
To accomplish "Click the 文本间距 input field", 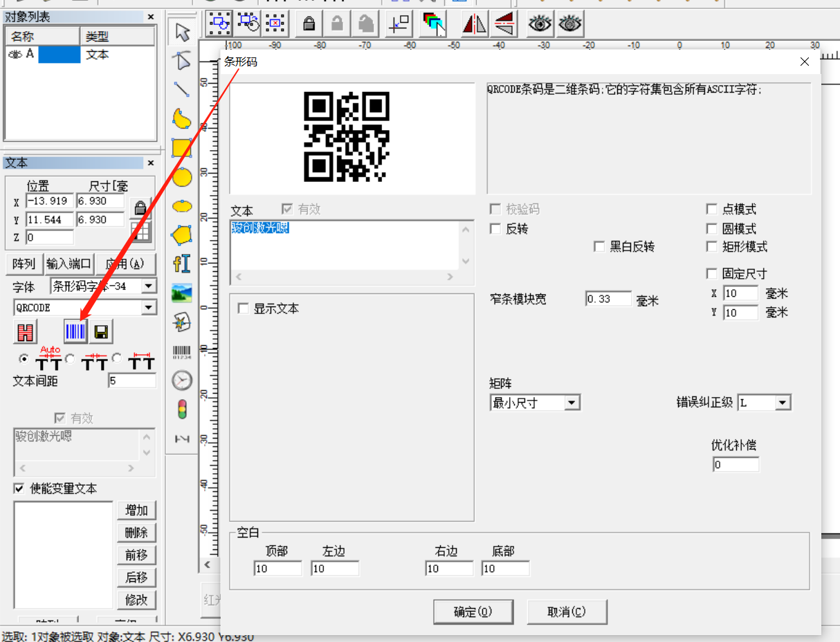I will tap(132, 380).
